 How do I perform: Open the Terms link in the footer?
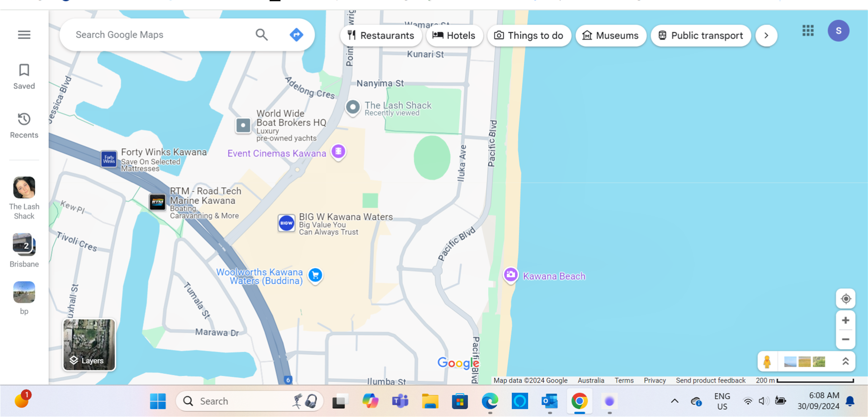624,380
